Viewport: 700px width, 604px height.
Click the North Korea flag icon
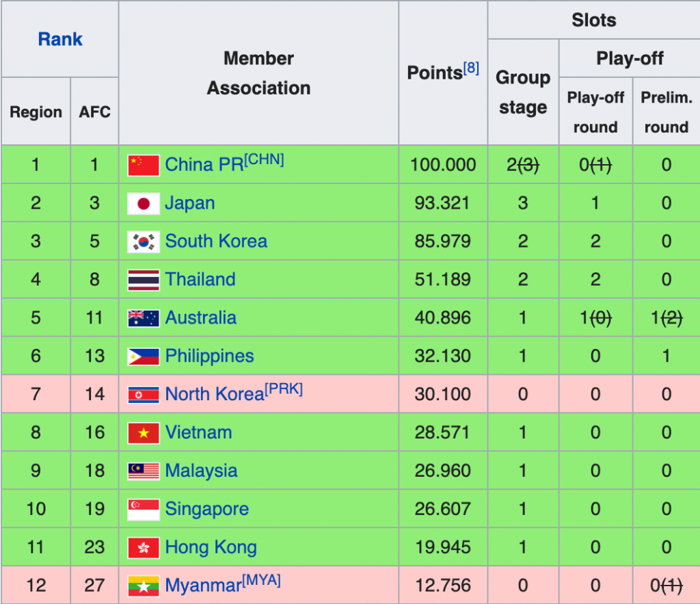144,395
